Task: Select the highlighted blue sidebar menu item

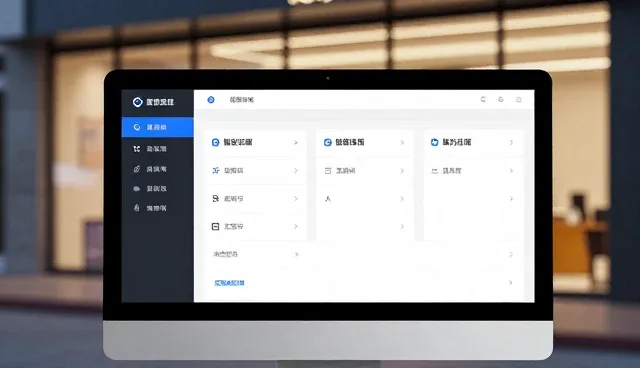Action: click(158, 127)
